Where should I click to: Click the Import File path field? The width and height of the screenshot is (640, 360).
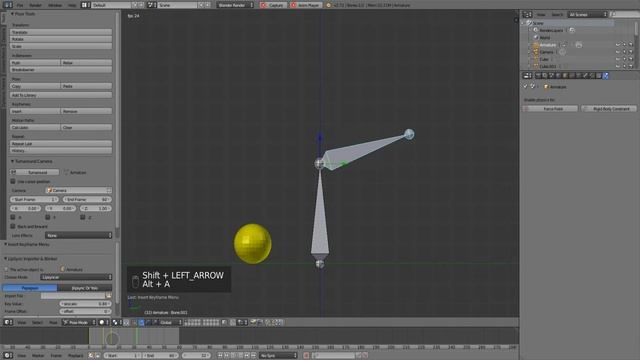point(73,296)
